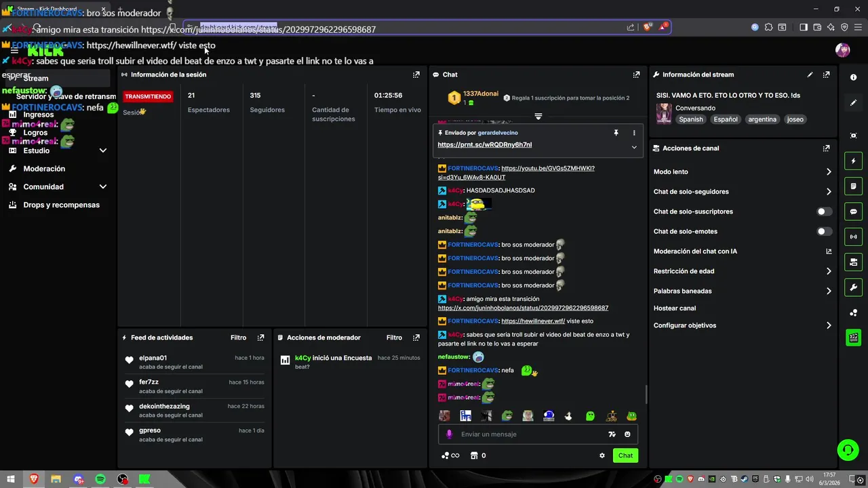
Task: Toggle Chat de solo-emotes switch
Action: coord(824,232)
